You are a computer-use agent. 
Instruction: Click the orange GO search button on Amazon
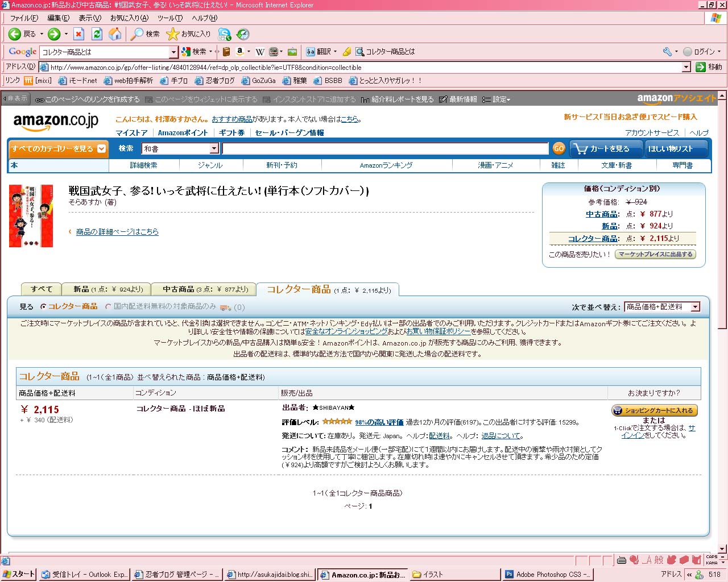tap(559, 148)
